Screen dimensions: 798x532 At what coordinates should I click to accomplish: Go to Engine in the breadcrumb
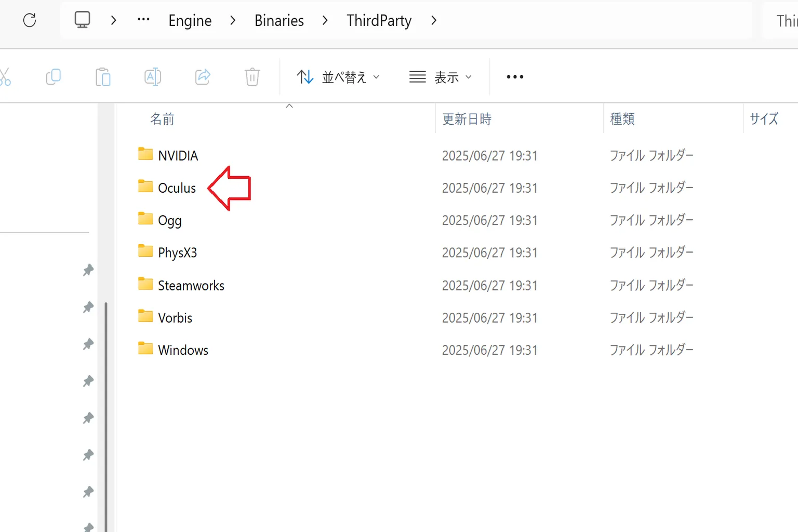(190, 20)
